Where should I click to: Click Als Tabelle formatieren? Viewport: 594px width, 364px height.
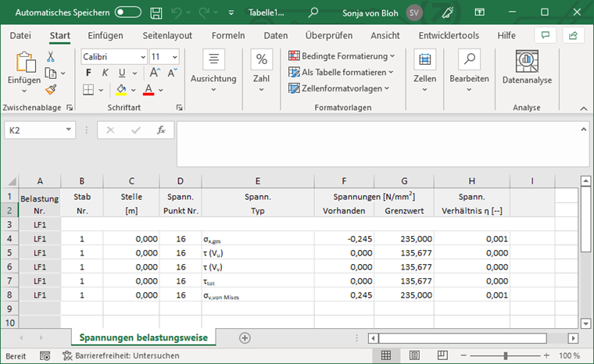coord(341,73)
